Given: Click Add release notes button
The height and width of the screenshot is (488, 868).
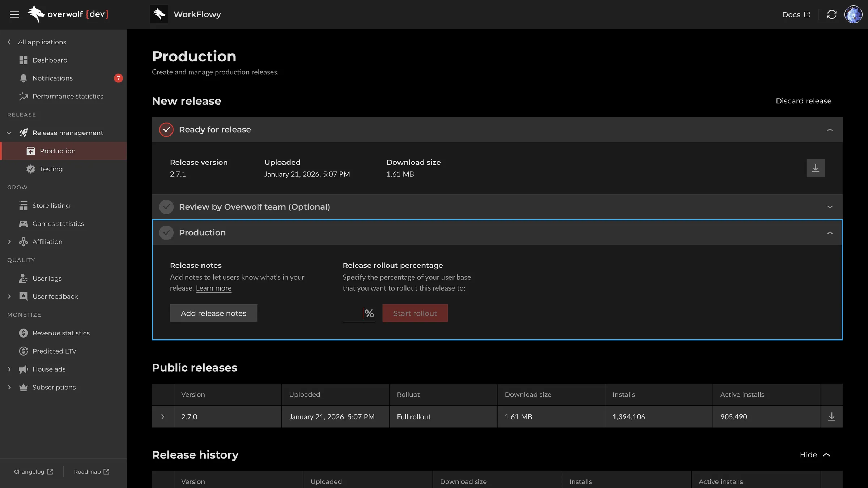Looking at the screenshot, I should coord(213,313).
